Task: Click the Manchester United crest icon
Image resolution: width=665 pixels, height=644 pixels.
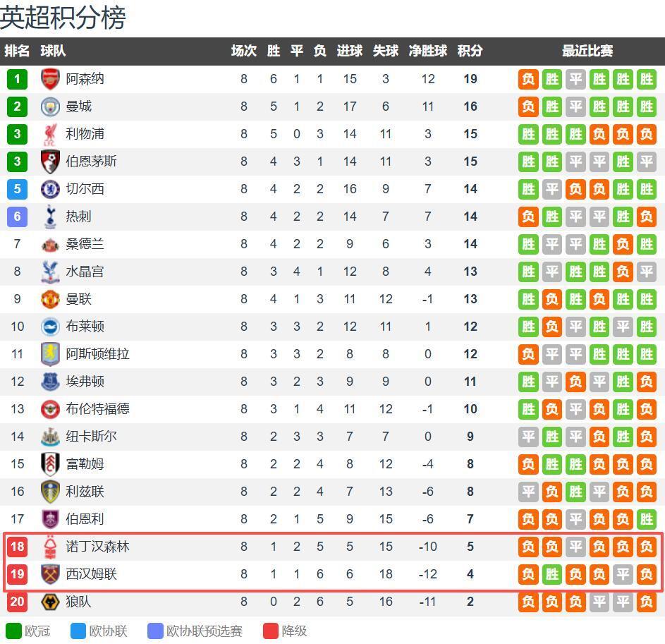Action: pyautogui.click(x=51, y=299)
